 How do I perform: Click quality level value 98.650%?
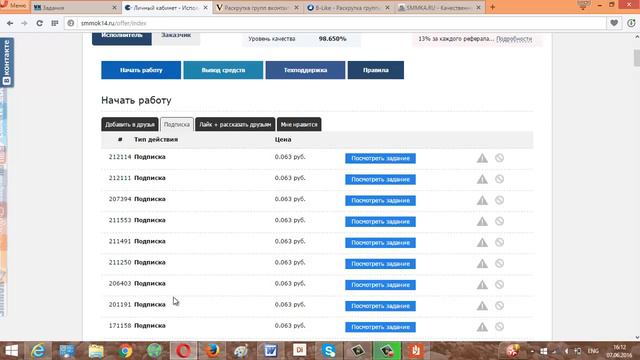(x=332, y=39)
